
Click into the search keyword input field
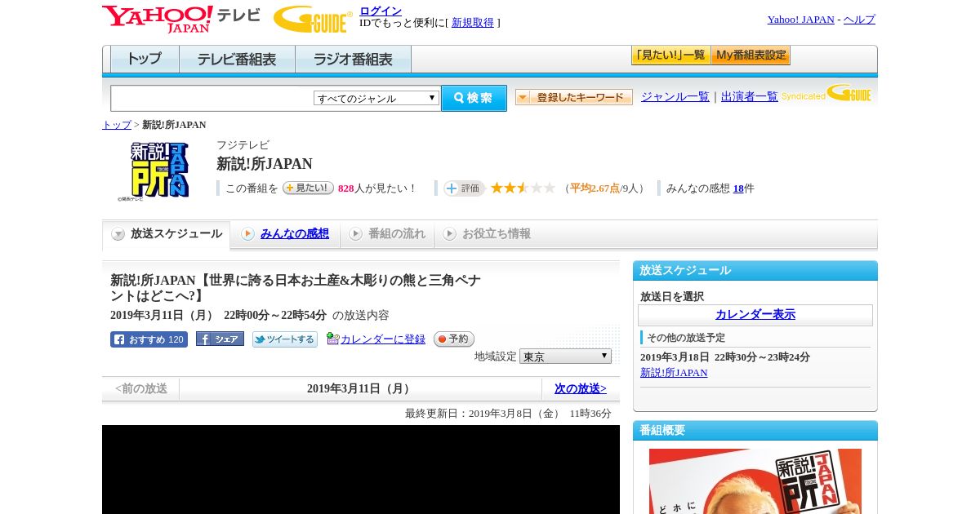(212, 98)
